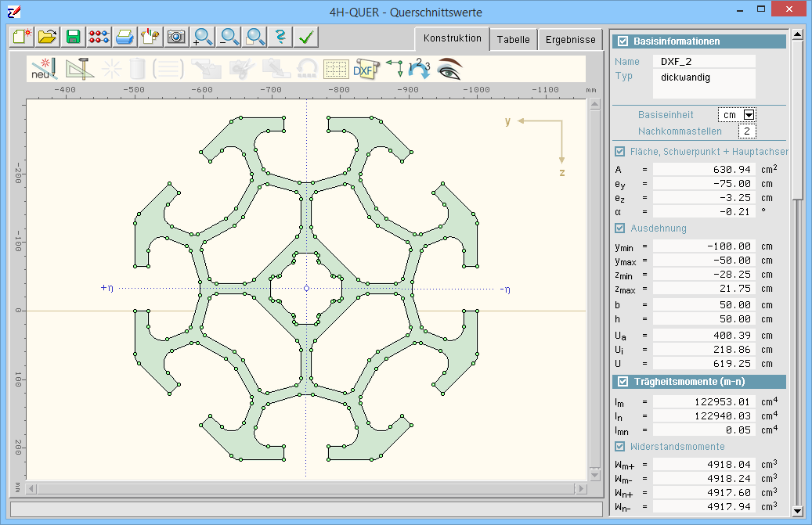Click the Nachkommastellen value field
The width and height of the screenshot is (812, 525).
point(747,131)
